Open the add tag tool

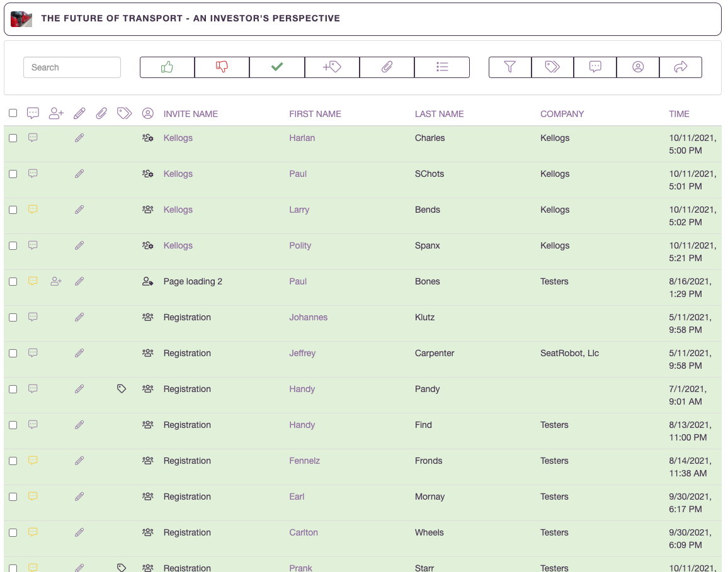point(332,67)
